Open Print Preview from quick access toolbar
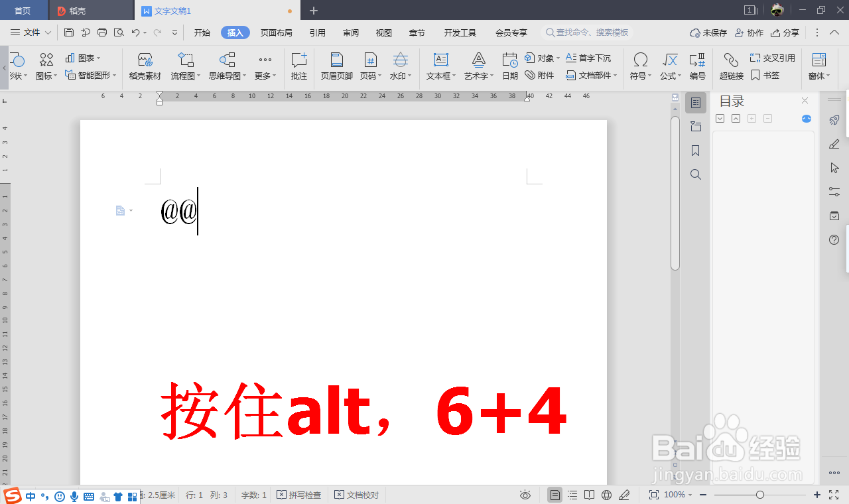 tap(119, 32)
